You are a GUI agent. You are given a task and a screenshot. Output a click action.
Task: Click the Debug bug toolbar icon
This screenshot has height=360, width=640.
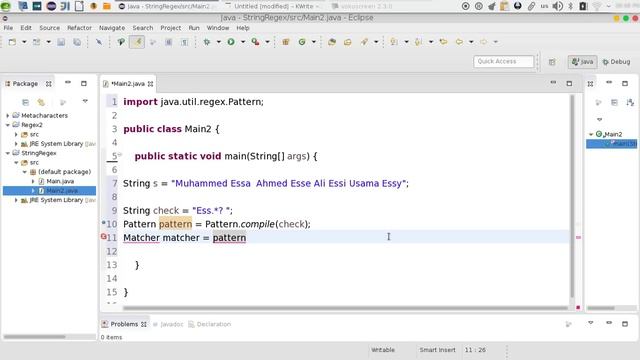pyautogui.click(x=207, y=42)
